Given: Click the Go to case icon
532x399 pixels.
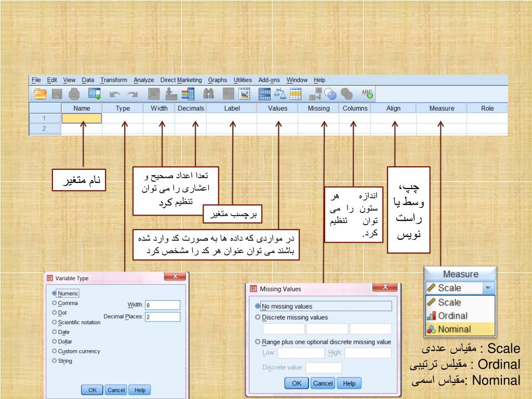Looking at the screenshot, I should pyautogui.click(x=154, y=94).
